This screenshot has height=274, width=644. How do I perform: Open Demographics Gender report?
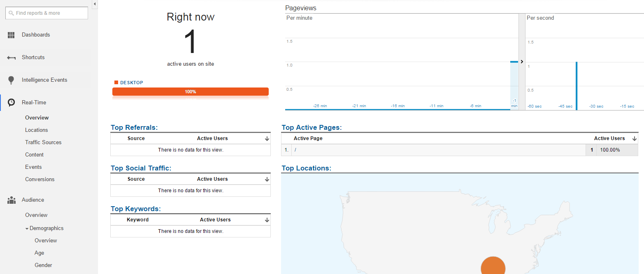tap(43, 265)
